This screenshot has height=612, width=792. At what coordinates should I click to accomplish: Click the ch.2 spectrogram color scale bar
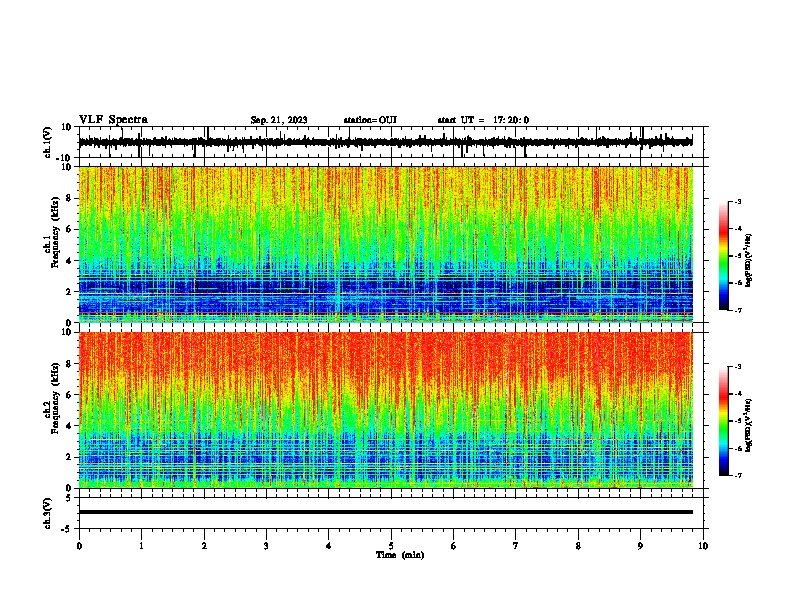723,421
